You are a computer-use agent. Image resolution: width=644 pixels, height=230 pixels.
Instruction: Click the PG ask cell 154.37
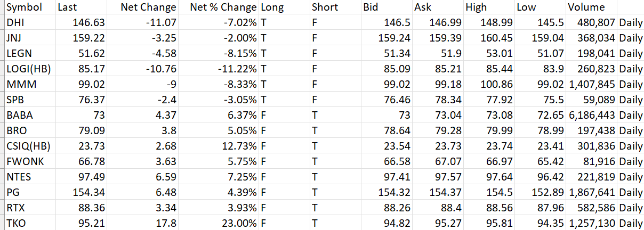pos(438,192)
